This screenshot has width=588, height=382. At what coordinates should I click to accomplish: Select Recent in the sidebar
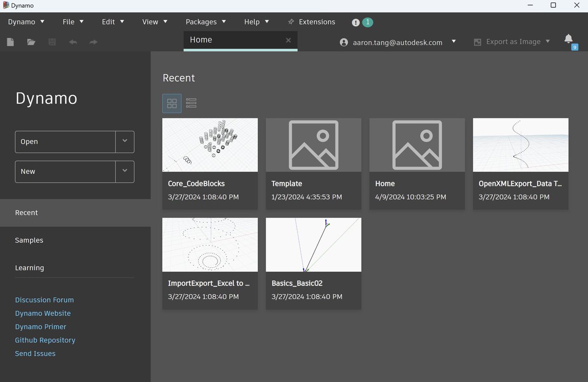(75, 213)
